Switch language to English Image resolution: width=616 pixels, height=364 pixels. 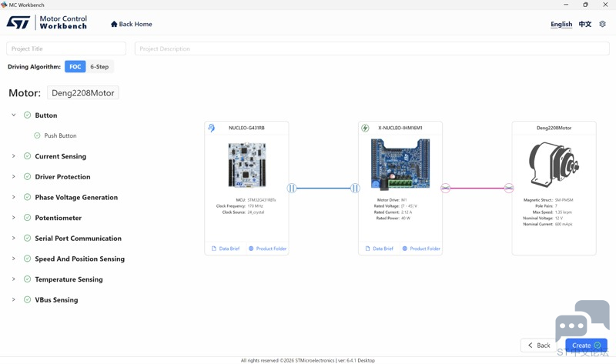(x=561, y=24)
